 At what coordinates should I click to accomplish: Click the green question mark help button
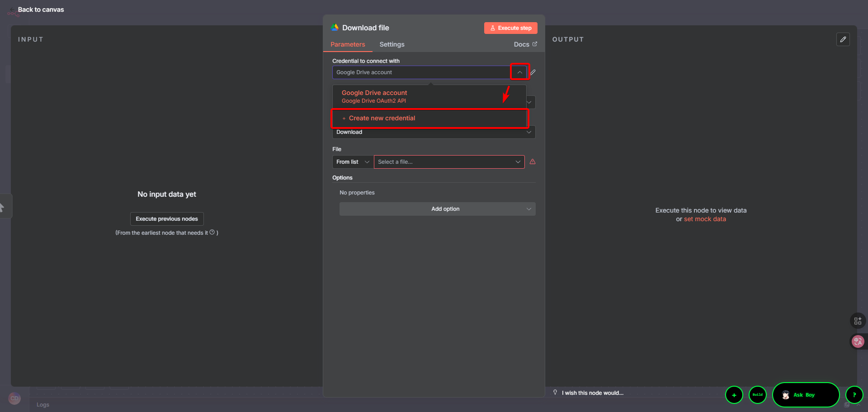pyautogui.click(x=854, y=395)
